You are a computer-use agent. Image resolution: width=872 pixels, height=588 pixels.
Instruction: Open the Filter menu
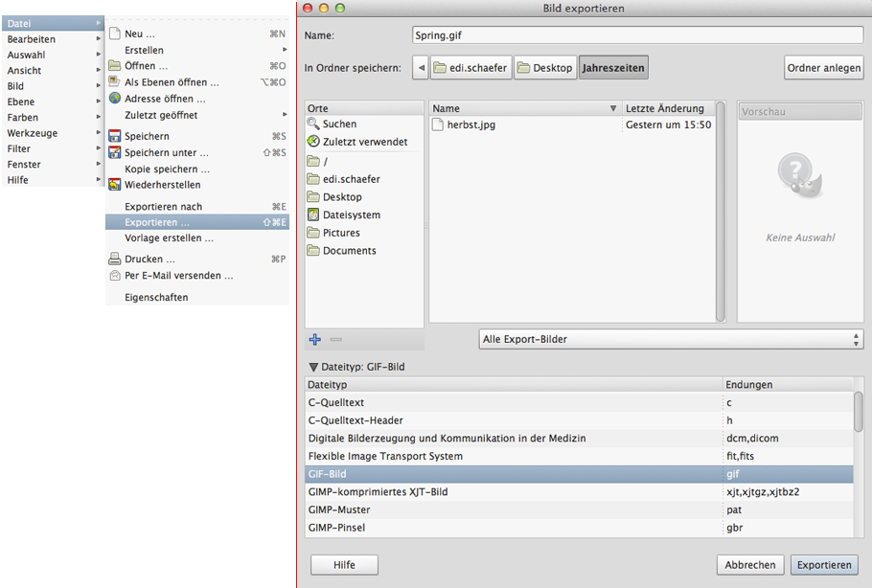(19, 148)
